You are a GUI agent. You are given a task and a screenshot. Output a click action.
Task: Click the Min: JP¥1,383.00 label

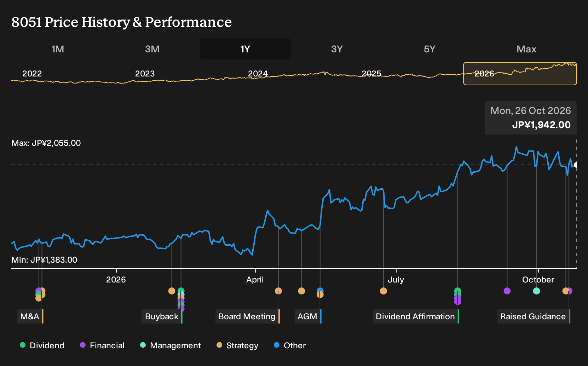point(44,260)
